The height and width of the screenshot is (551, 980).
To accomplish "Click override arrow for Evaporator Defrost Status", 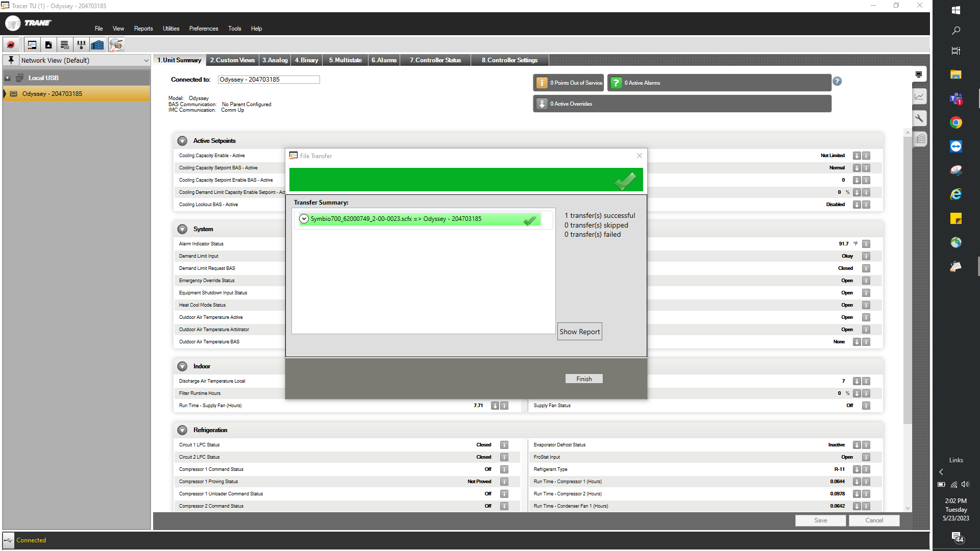I will [x=857, y=445].
